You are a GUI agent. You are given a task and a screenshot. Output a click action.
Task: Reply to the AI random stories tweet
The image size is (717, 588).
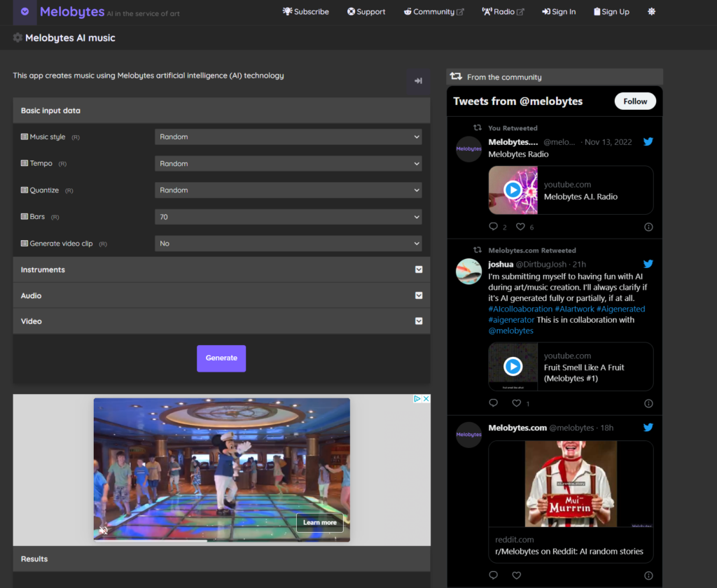pos(493,575)
